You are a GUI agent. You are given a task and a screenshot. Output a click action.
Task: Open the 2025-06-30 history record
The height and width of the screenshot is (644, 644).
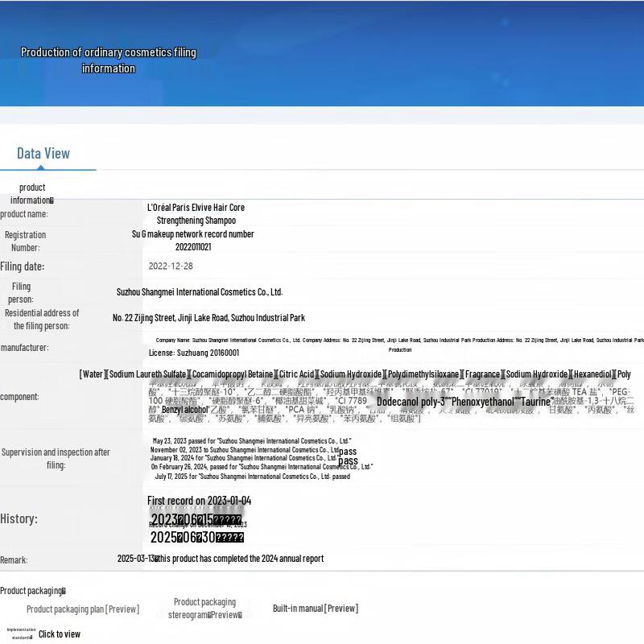pos(196,538)
